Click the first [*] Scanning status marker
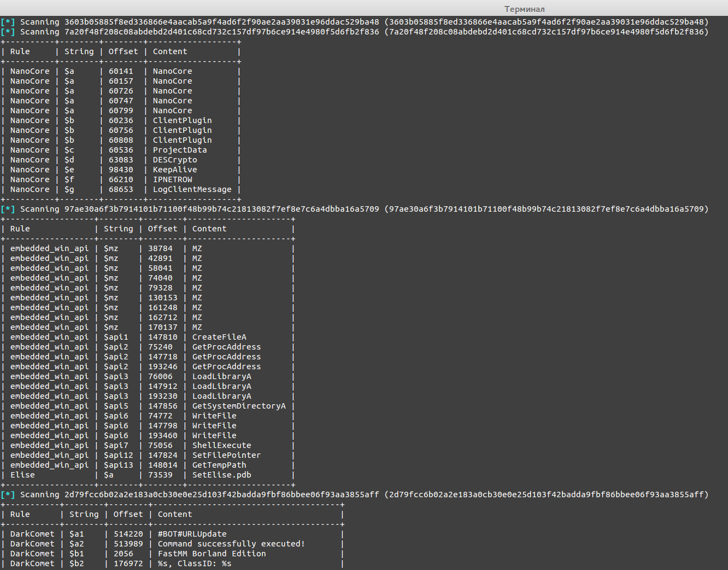 click(8, 22)
